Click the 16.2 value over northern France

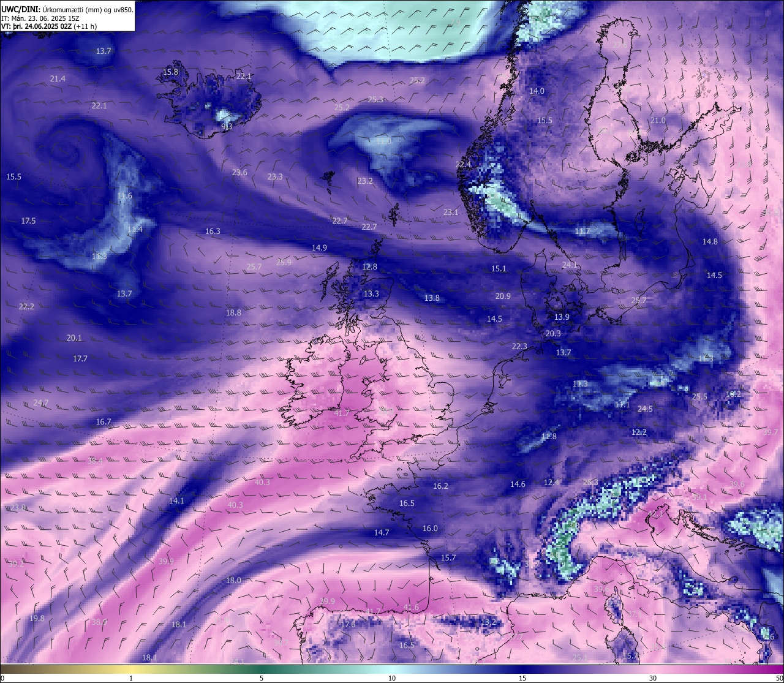[440, 486]
